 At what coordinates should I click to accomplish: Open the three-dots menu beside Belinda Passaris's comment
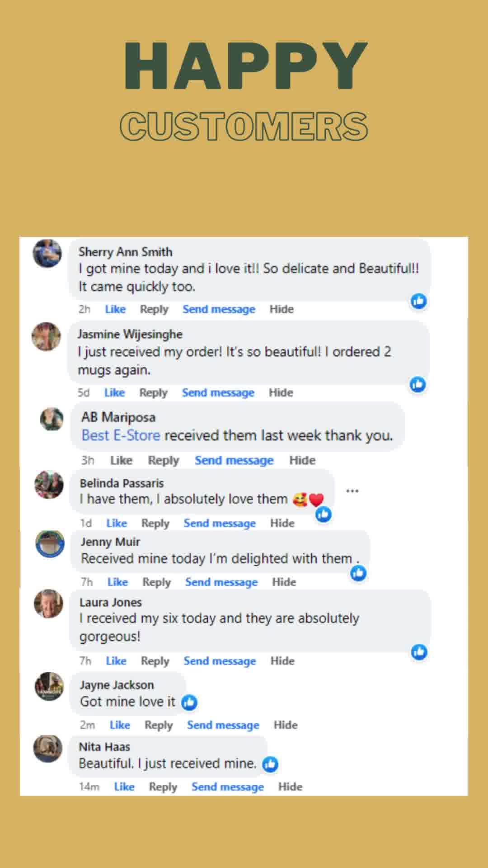tap(352, 491)
